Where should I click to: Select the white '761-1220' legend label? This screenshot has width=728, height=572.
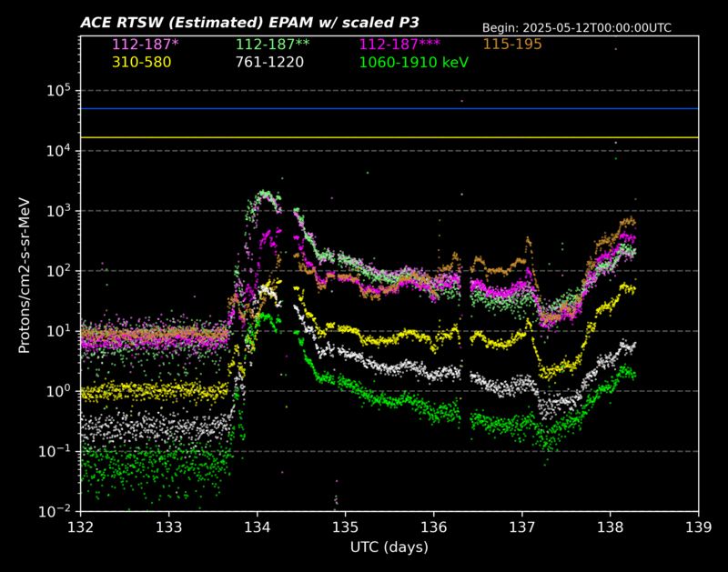point(269,62)
